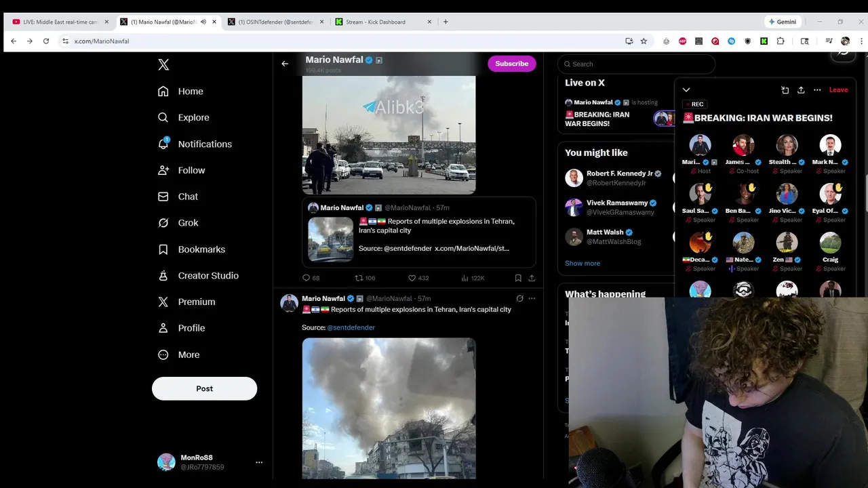868x488 pixels.
Task: Mute the Mario Nawfal tab audio
Action: (x=203, y=22)
